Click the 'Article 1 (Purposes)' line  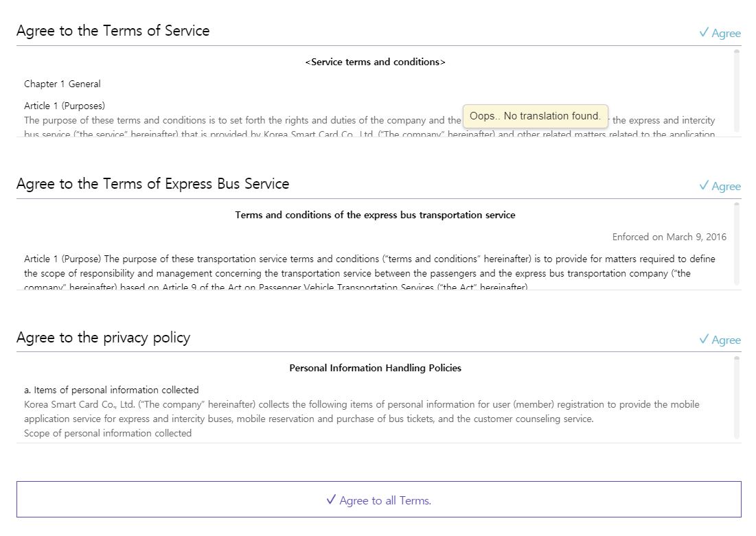coord(65,106)
